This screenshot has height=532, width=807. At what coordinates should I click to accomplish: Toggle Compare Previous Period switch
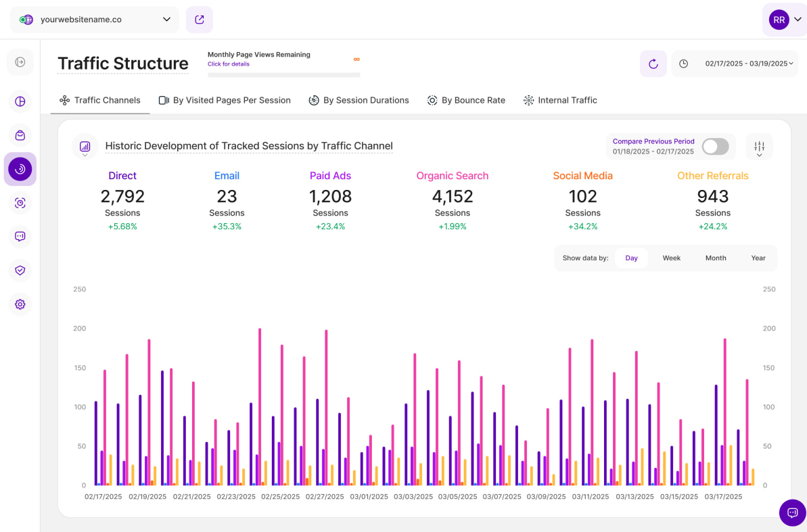[715, 147]
